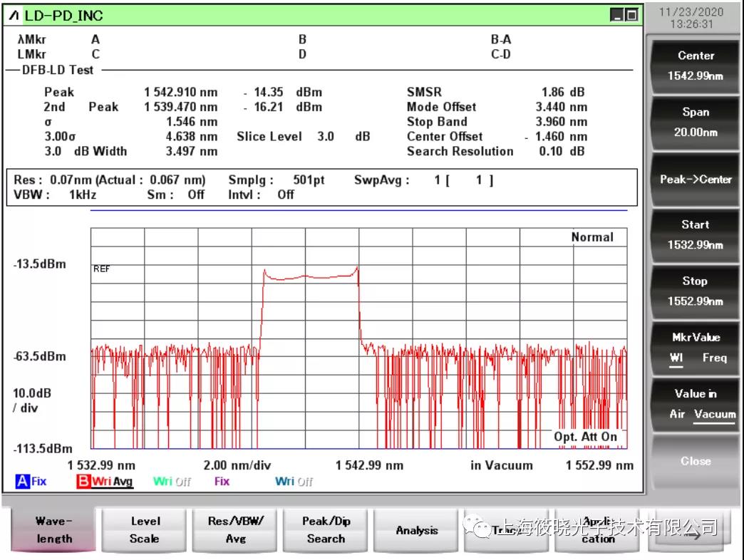This screenshot has height=560, width=744.
Task: Open the Analysis function menu
Action: click(x=417, y=530)
